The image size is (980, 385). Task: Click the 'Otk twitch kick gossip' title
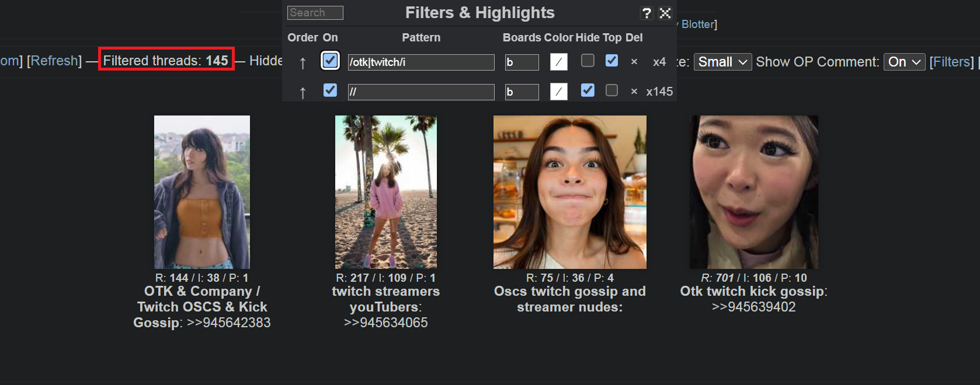click(753, 291)
